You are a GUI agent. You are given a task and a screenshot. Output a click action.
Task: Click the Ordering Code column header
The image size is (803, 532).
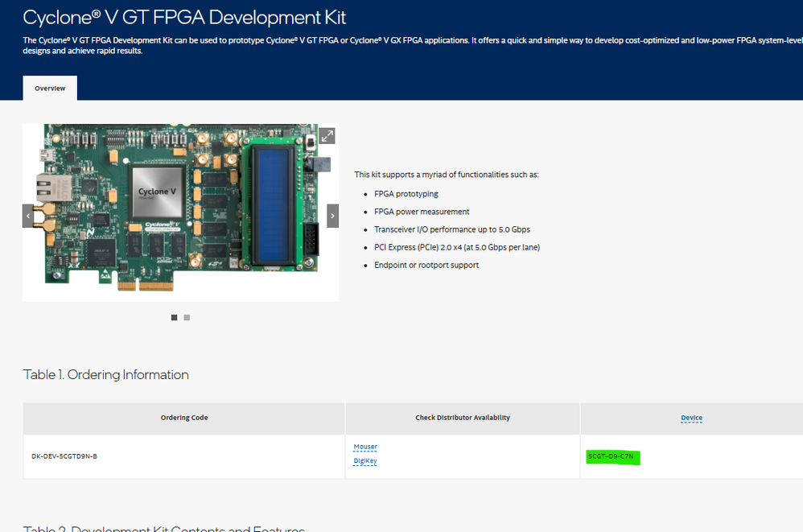pos(183,418)
